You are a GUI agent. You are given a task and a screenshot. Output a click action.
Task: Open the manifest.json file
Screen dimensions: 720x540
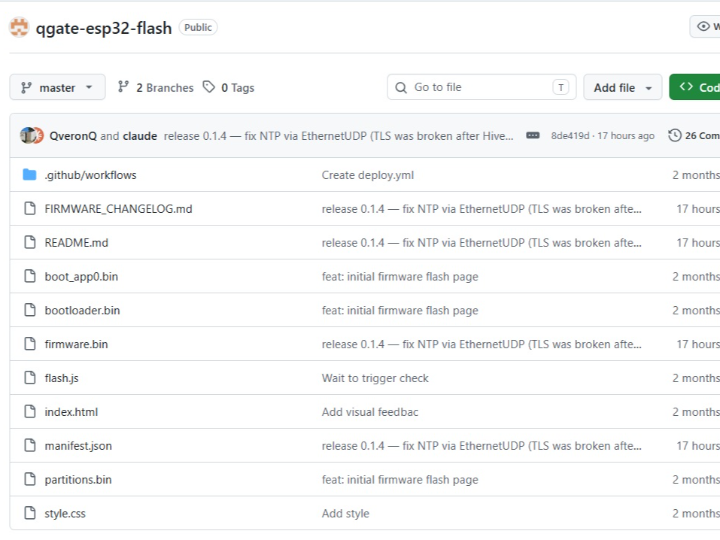tap(78, 446)
